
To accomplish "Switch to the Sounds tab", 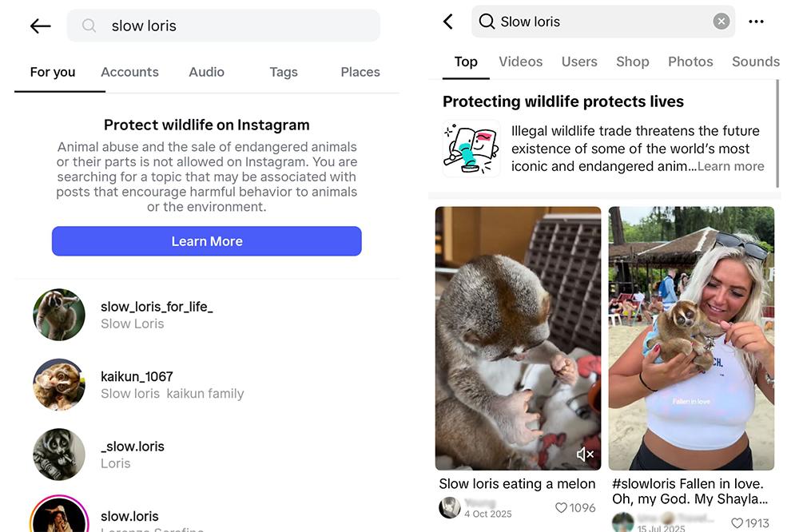I will click(755, 62).
